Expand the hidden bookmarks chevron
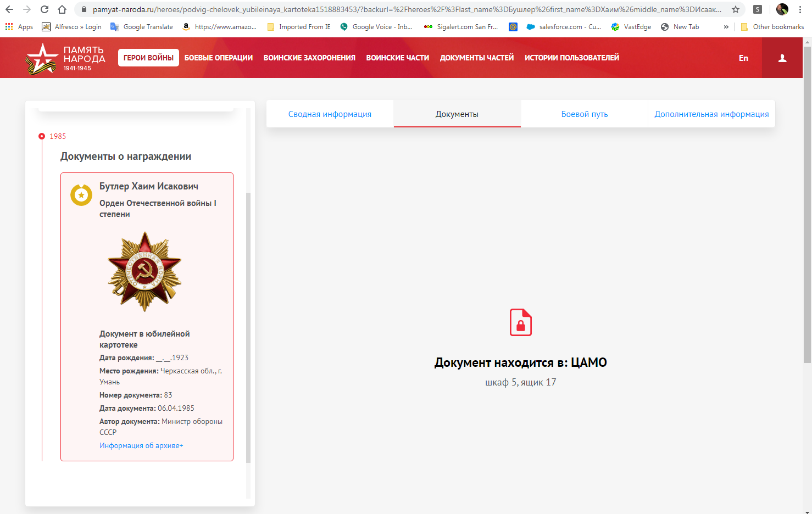The width and height of the screenshot is (812, 514). pos(726,27)
